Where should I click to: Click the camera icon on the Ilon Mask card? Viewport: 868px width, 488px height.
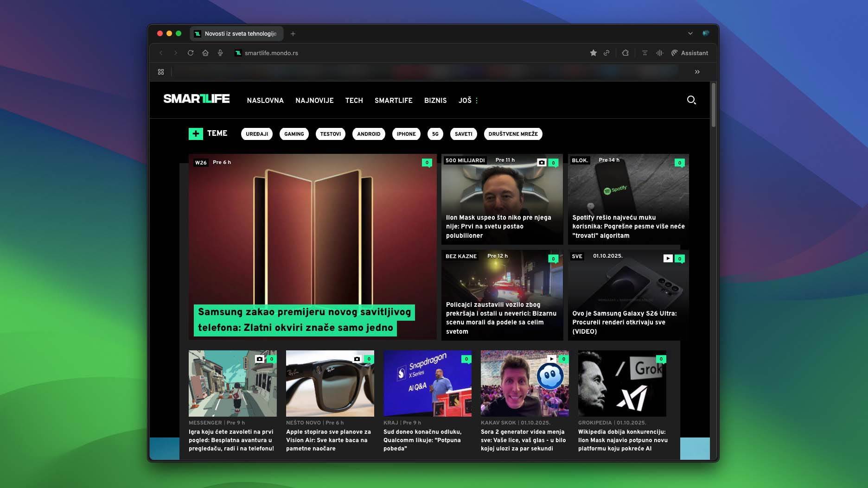click(542, 162)
